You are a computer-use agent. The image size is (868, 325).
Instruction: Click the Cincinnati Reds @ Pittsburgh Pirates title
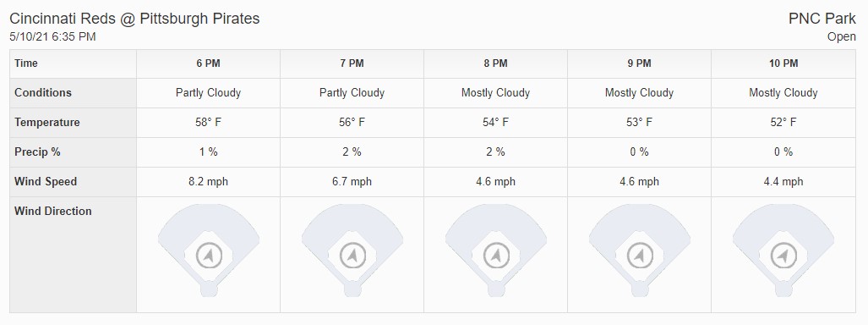134,19
